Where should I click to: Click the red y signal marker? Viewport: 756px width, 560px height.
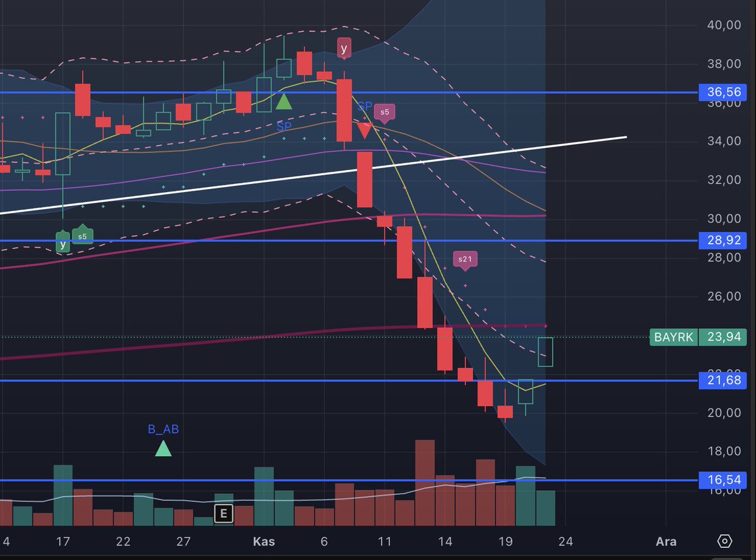344,49
